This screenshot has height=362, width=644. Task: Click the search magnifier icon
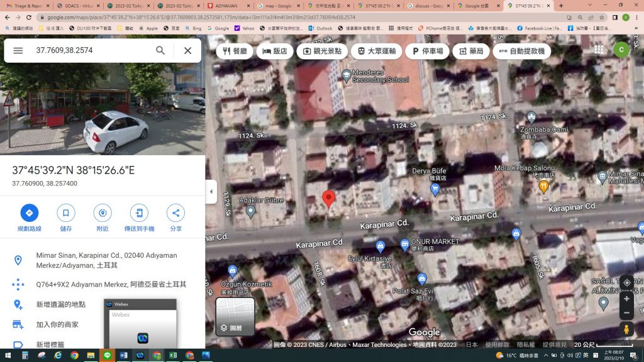tap(160, 50)
